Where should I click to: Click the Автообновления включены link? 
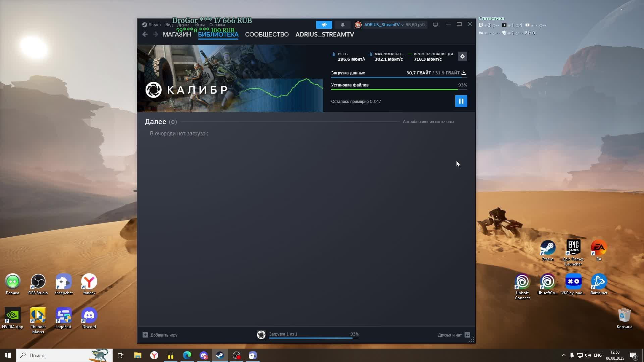(x=428, y=122)
